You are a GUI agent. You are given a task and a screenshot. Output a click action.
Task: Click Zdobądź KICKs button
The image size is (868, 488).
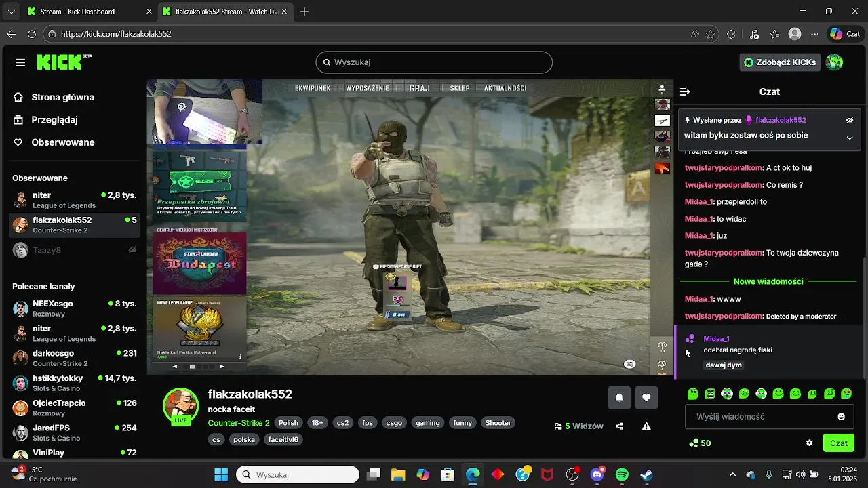point(779,62)
